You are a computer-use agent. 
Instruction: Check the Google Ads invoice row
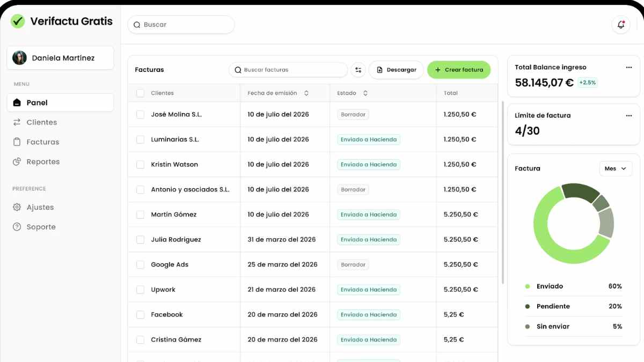pyautogui.click(x=140, y=264)
